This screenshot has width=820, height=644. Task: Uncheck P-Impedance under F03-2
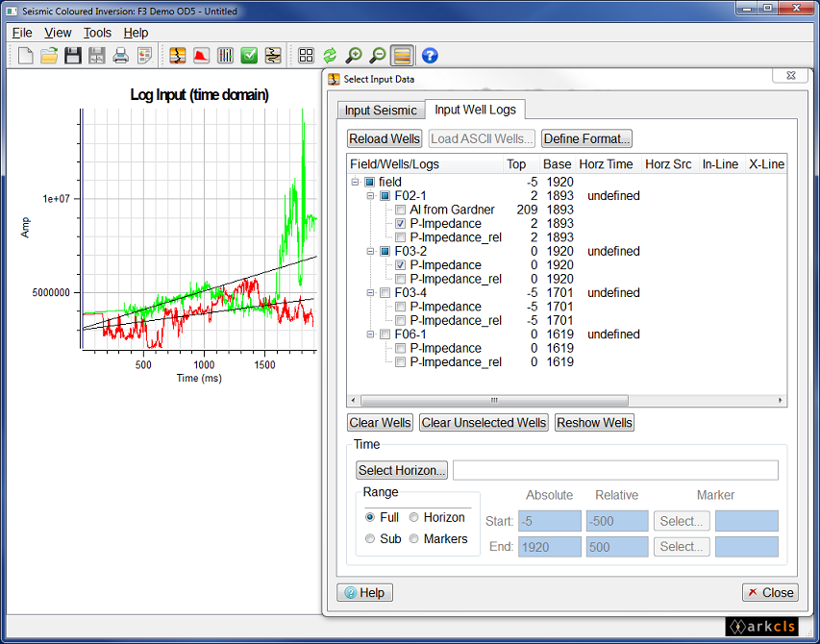[x=400, y=265]
